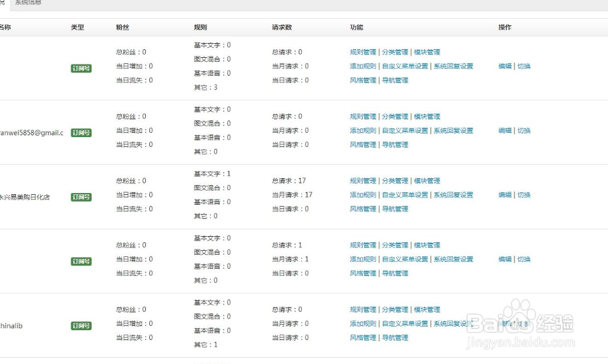
Task: Click the 订阅号 badge next to chinalib
Action: coord(81,326)
